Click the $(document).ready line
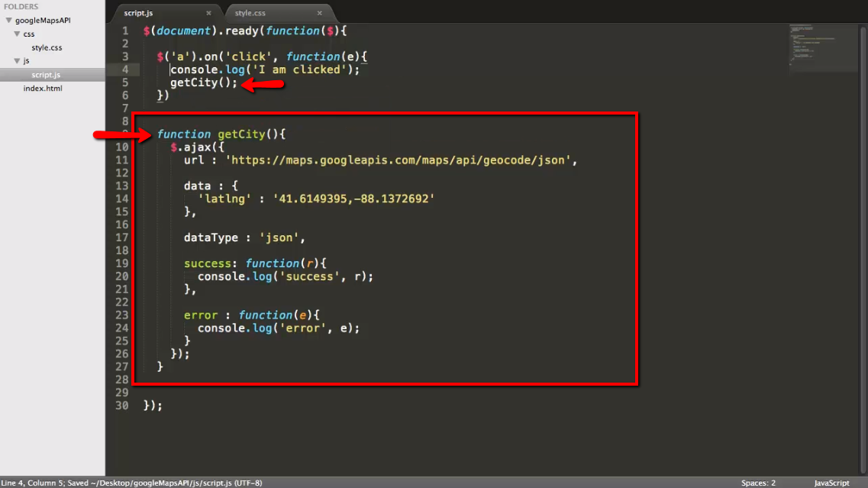Image resolution: width=868 pixels, height=488 pixels. pyautogui.click(x=245, y=31)
